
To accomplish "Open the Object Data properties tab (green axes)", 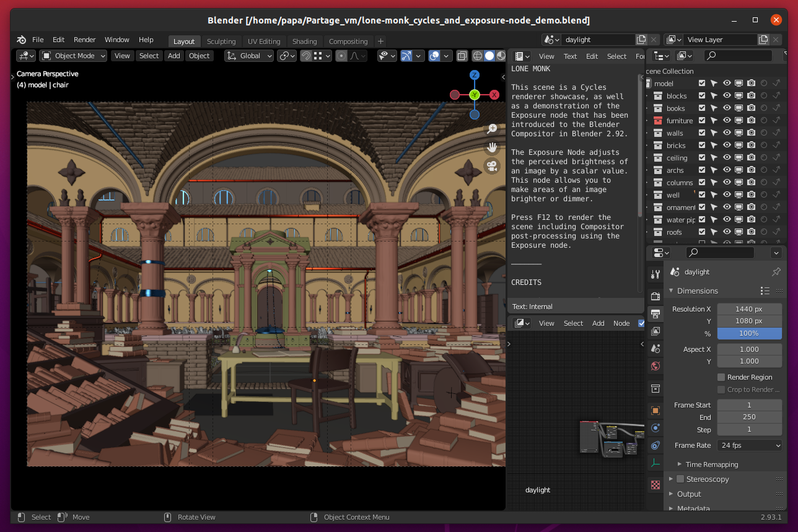I will coord(655,463).
